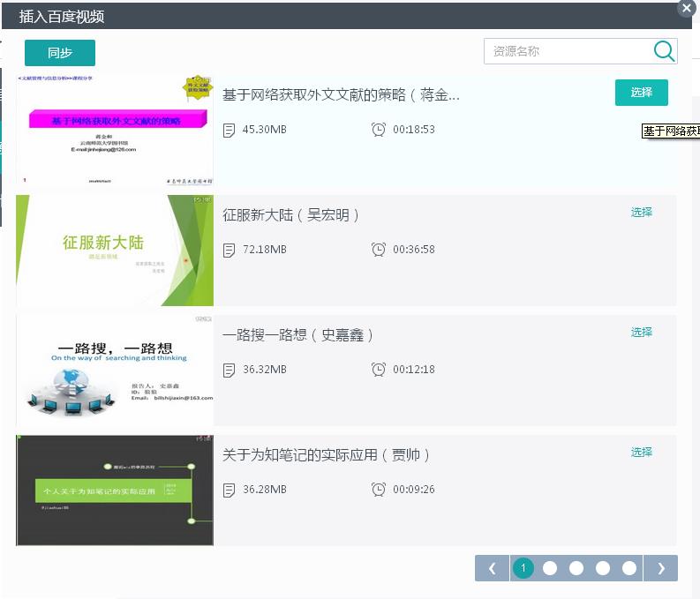Close the insert Baidu video dialog
700x599 pixels.
pyautogui.click(x=686, y=9)
